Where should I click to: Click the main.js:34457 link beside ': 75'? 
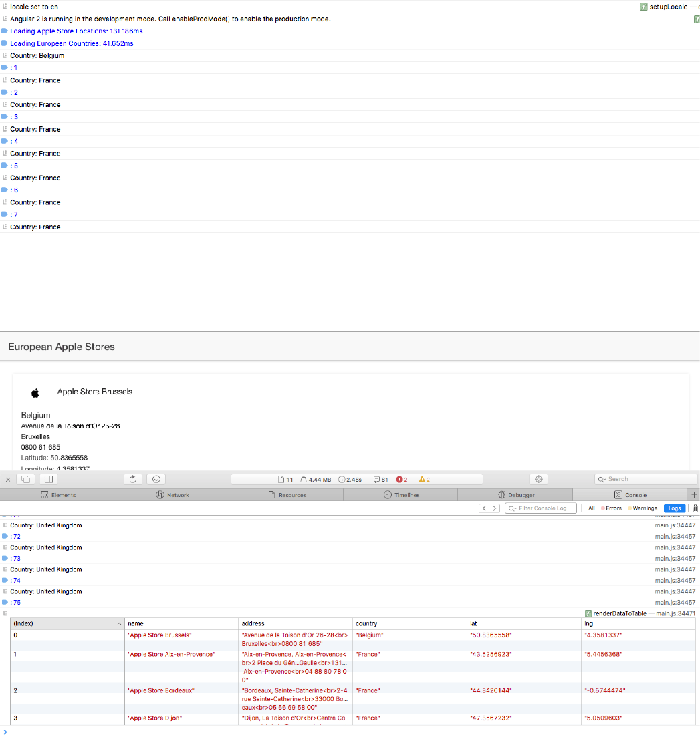pos(675,602)
